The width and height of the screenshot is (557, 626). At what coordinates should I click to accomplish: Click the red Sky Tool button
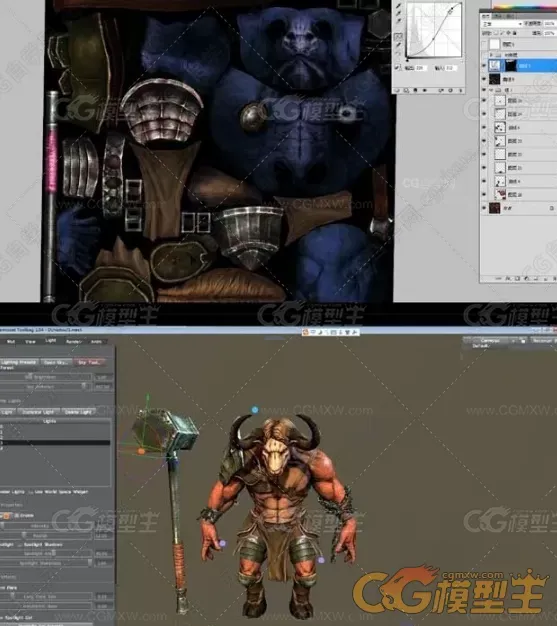pyautogui.click(x=89, y=362)
